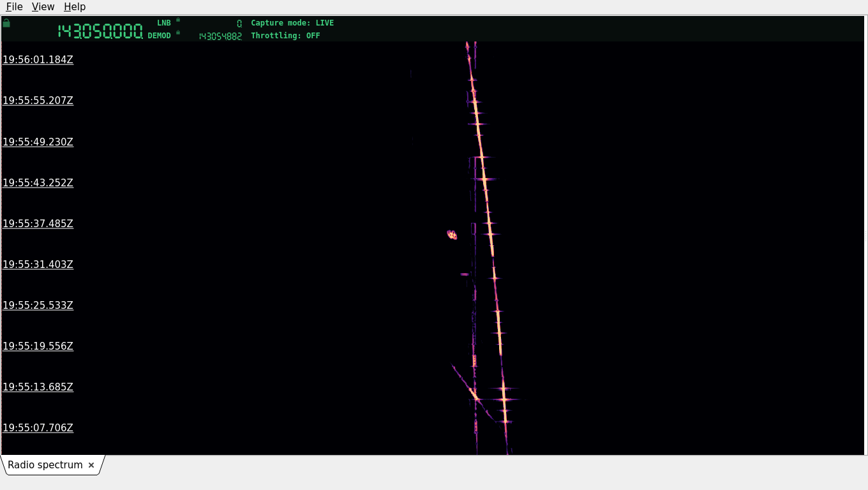Click the DEMOD label
The width and height of the screenshot is (868, 490).
[x=160, y=36]
